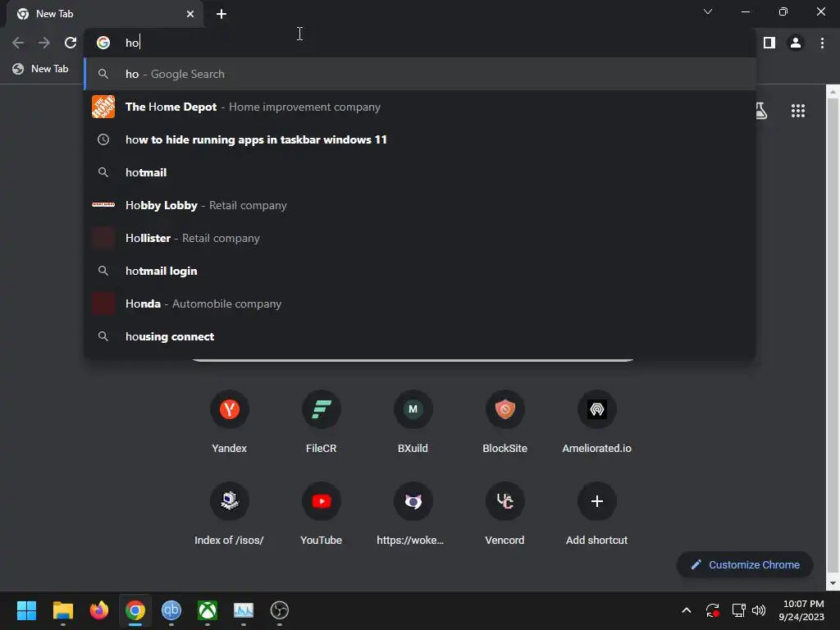Open OBS Studio from the taskbar
This screenshot has height=630, width=840.
[x=280, y=610]
